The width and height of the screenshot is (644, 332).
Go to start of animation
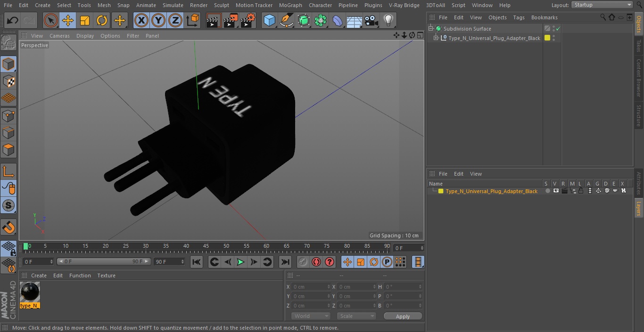(197, 262)
